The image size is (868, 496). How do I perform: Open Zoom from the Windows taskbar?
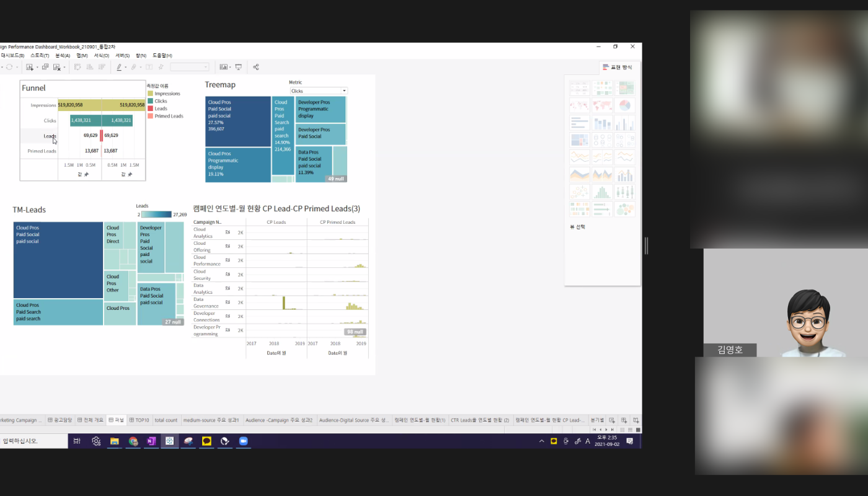[x=244, y=441]
